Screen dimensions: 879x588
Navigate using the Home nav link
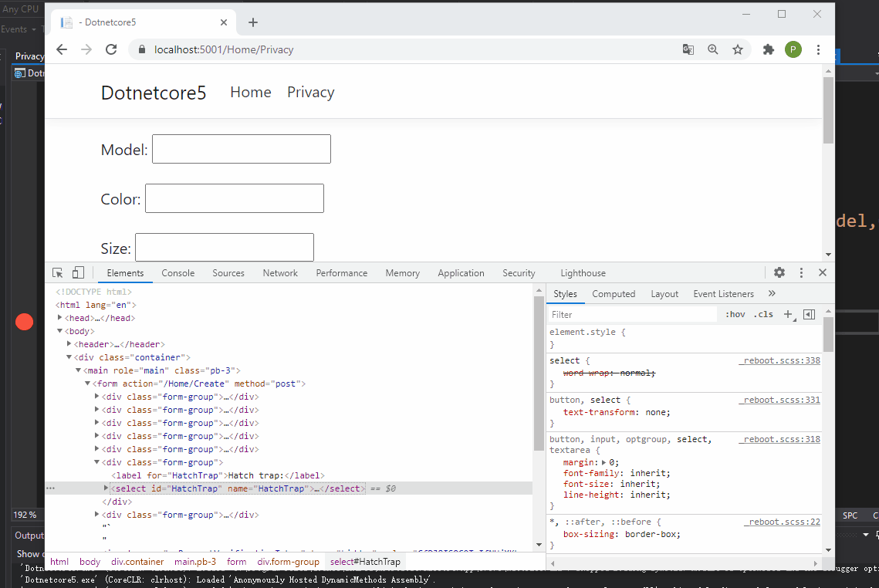click(250, 92)
